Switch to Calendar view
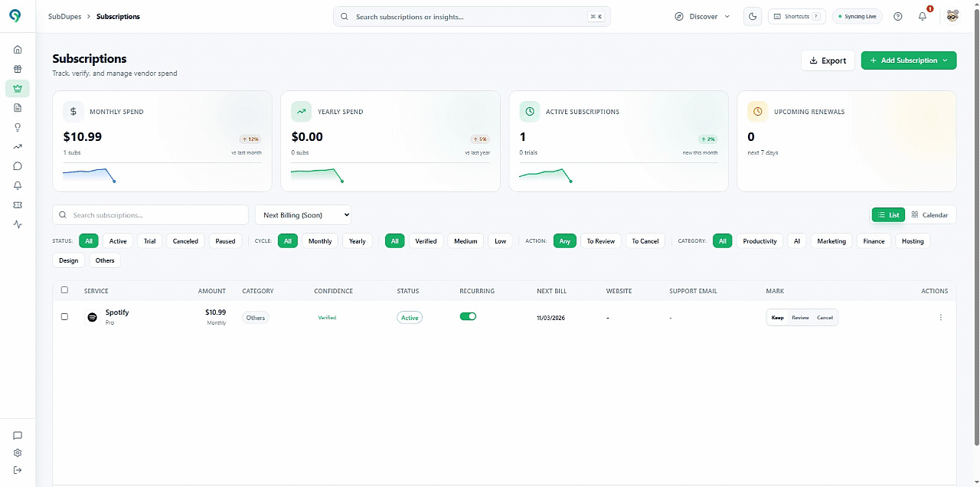Image resolution: width=980 pixels, height=487 pixels. coord(929,214)
